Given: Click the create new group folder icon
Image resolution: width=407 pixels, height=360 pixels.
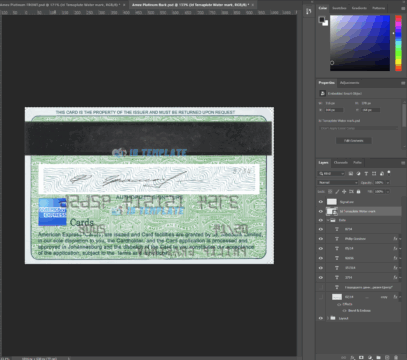Looking at the screenshot, I should [378, 357].
